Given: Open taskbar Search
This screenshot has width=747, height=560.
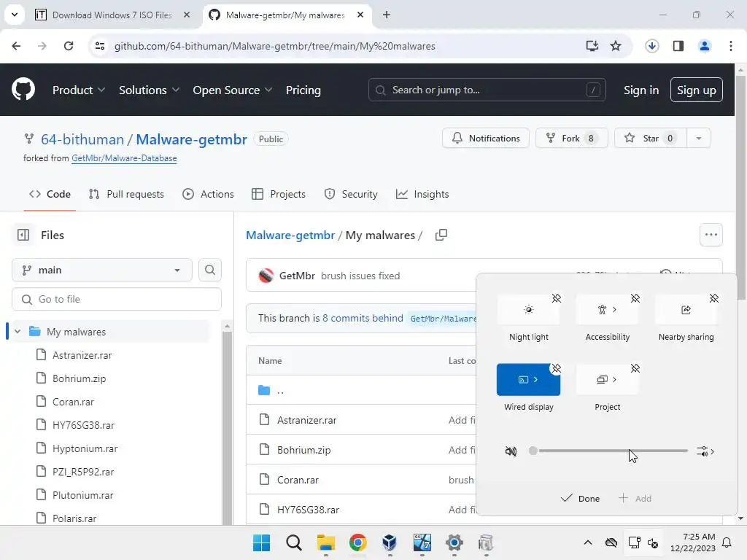Looking at the screenshot, I should [294, 542].
